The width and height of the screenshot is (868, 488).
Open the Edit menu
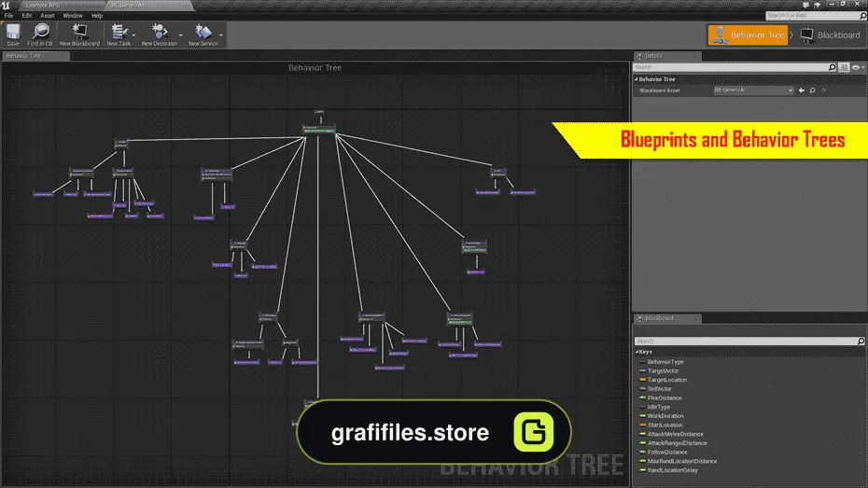pyautogui.click(x=26, y=16)
